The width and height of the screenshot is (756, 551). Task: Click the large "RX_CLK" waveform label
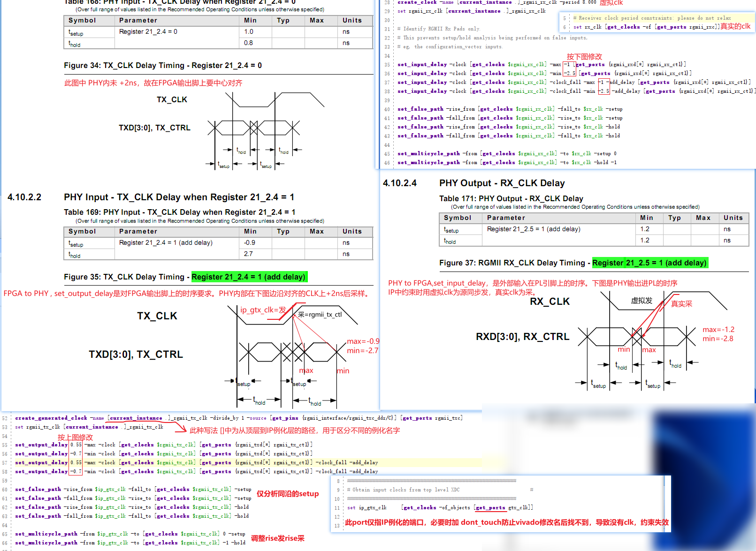(550, 302)
